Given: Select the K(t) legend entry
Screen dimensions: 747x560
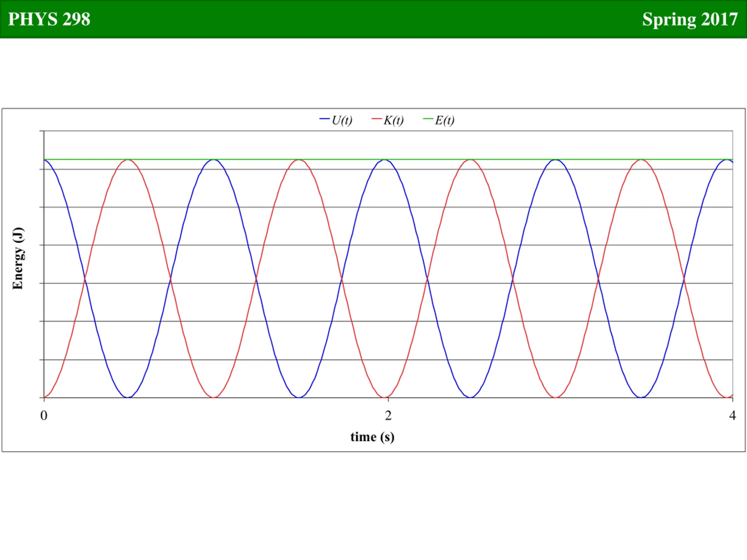Looking at the screenshot, I should (x=388, y=120).
